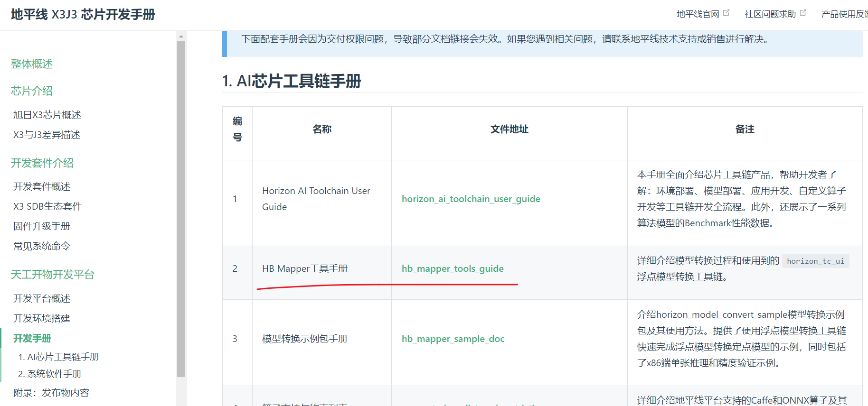Open the 社区问题求助 navigation item
This screenshot has width=868, height=406.
coord(770,14)
